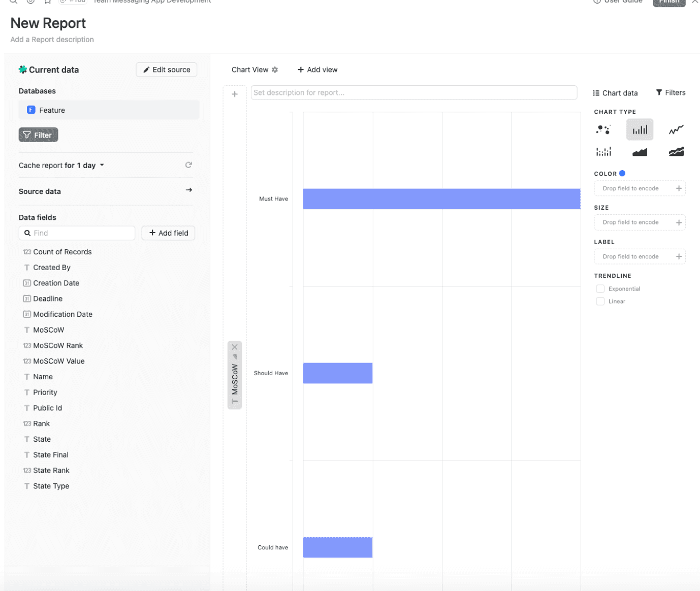Enable the Linear trendline
Screen dimensions: 700x591
[x=600, y=301]
